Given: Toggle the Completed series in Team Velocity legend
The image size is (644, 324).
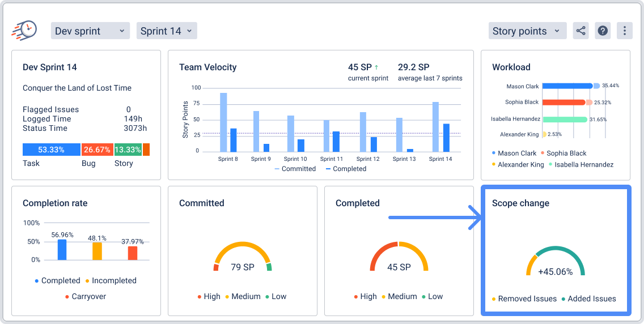Looking at the screenshot, I should pos(346,169).
